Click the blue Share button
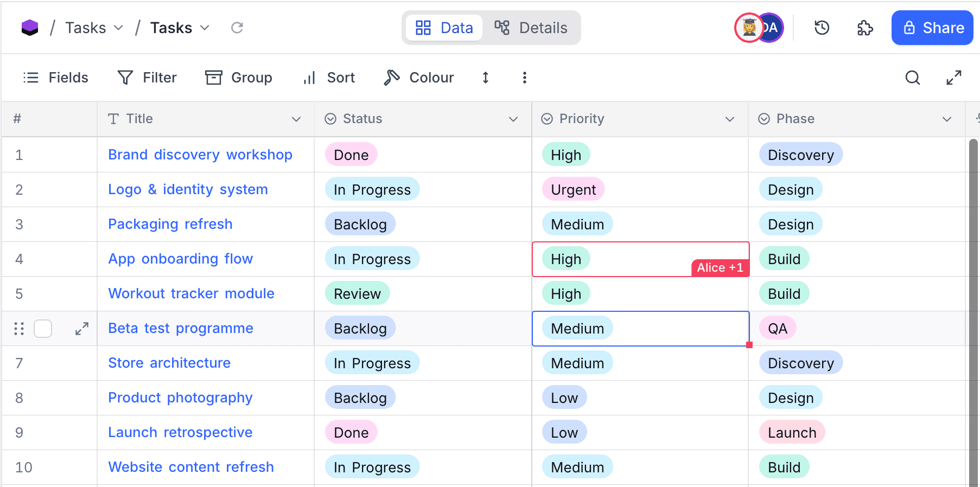This screenshot has height=487, width=980. (932, 28)
